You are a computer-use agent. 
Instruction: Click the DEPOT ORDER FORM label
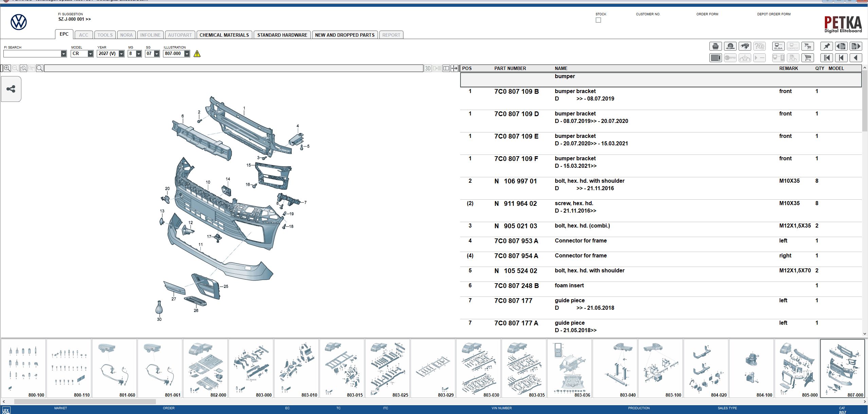774,14
